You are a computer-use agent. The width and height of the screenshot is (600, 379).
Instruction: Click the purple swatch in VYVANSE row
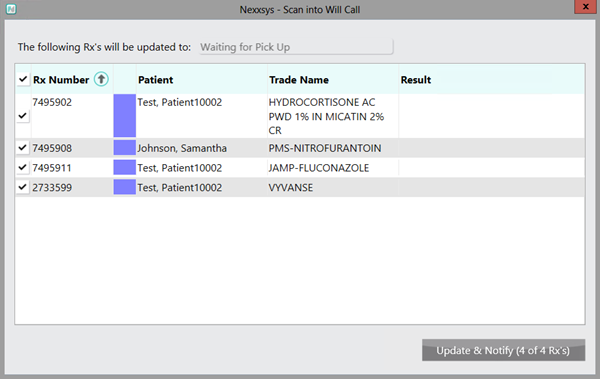[125, 187]
